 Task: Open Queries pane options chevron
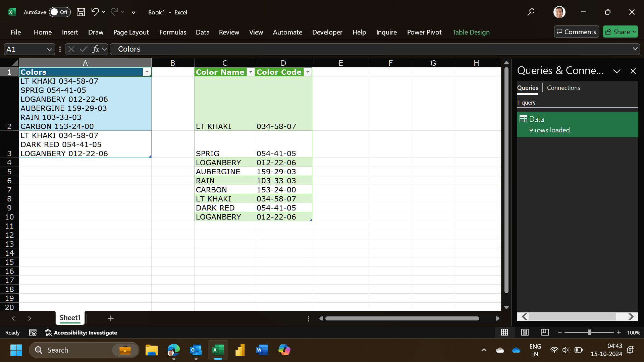(616, 71)
